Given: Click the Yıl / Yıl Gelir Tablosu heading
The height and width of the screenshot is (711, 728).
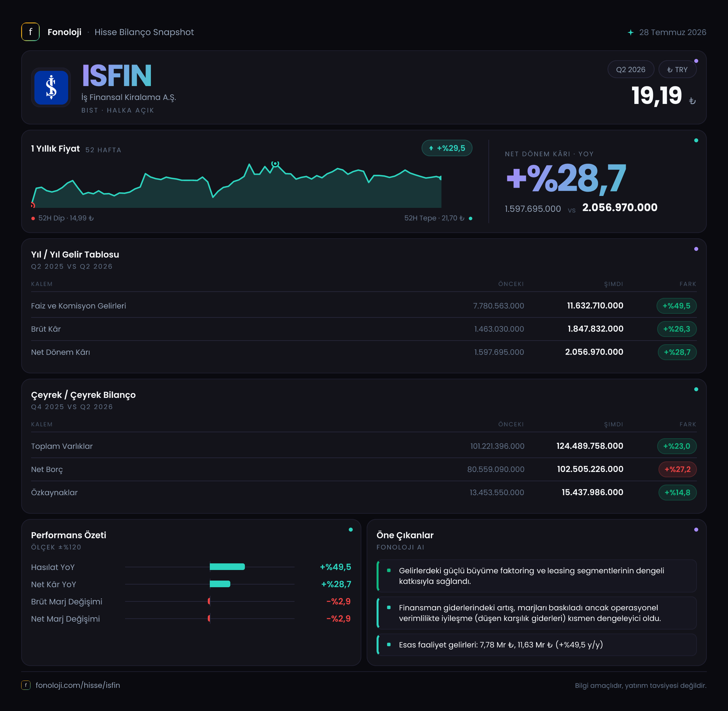Looking at the screenshot, I should pos(75,254).
